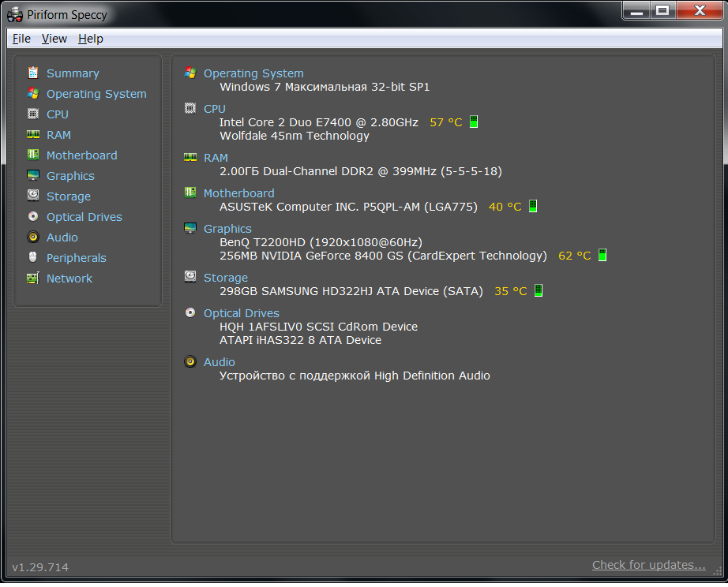Viewport: 728px width, 587px height.
Task: Click the window resize grip in corner
Action: click(717, 570)
